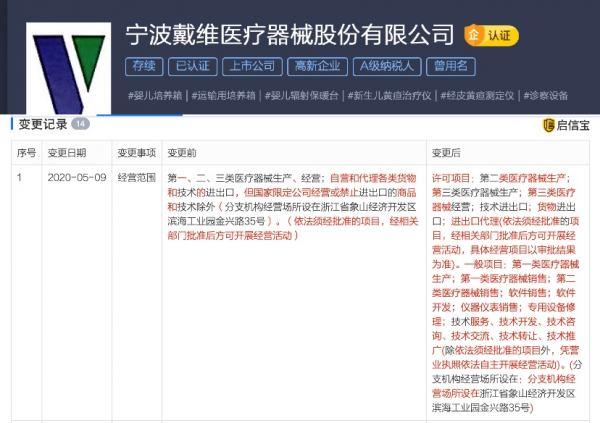Select the 已认证 tag
Image resolution: width=600 pixels, height=423 pixels.
pyautogui.click(x=193, y=67)
